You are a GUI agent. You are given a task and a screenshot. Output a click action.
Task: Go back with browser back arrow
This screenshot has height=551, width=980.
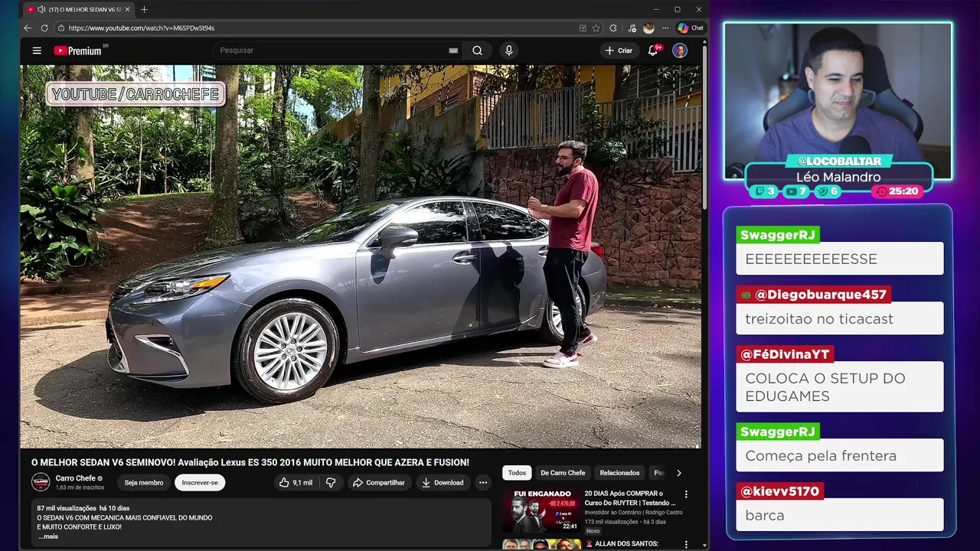[x=28, y=28]
